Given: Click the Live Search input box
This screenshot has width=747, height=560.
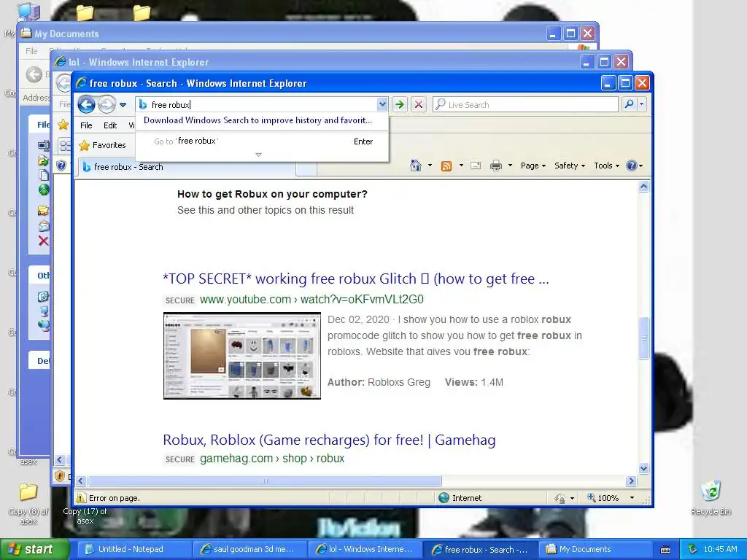Looking at the screenshot, I should pos(526,104).
